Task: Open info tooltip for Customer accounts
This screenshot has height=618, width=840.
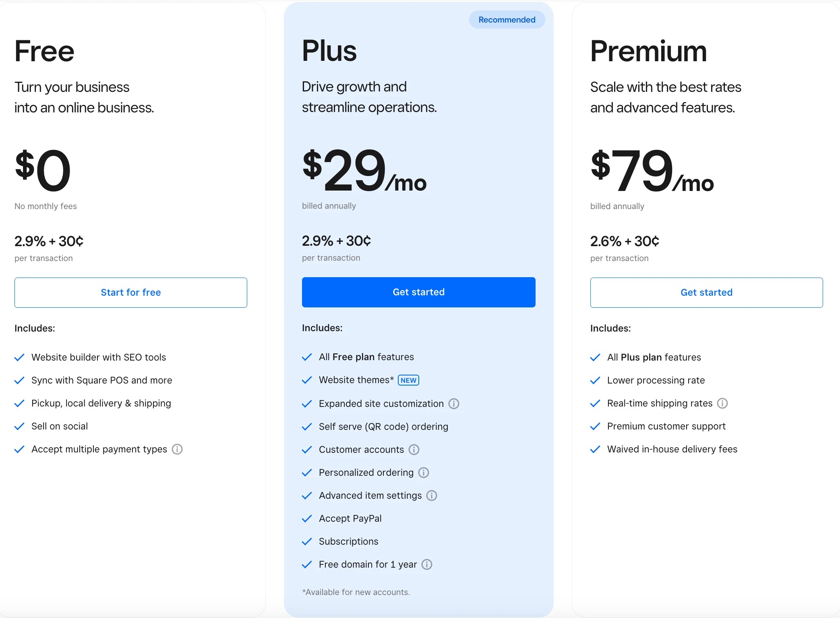Action: pyautogui.click(x=414, y=450)
